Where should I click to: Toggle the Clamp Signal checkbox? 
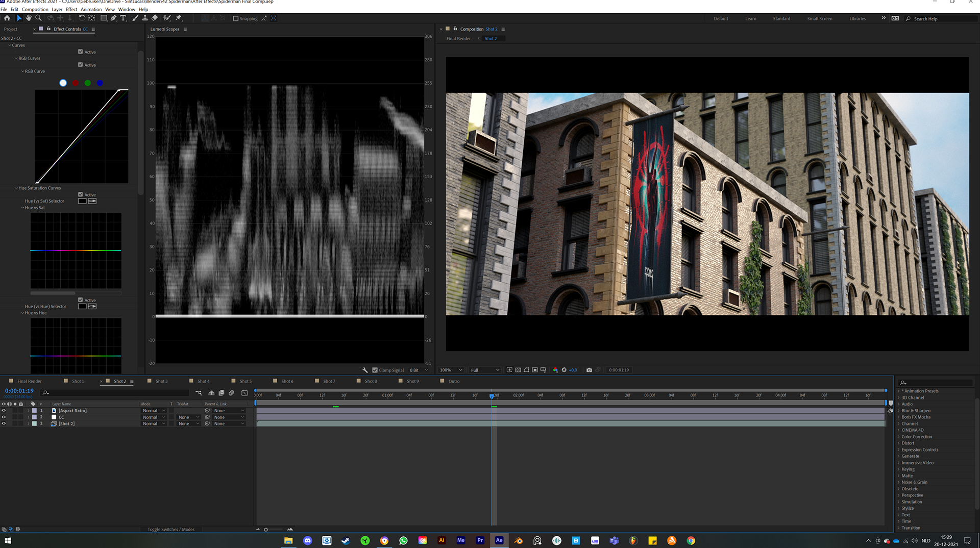(x=375, y=370)
